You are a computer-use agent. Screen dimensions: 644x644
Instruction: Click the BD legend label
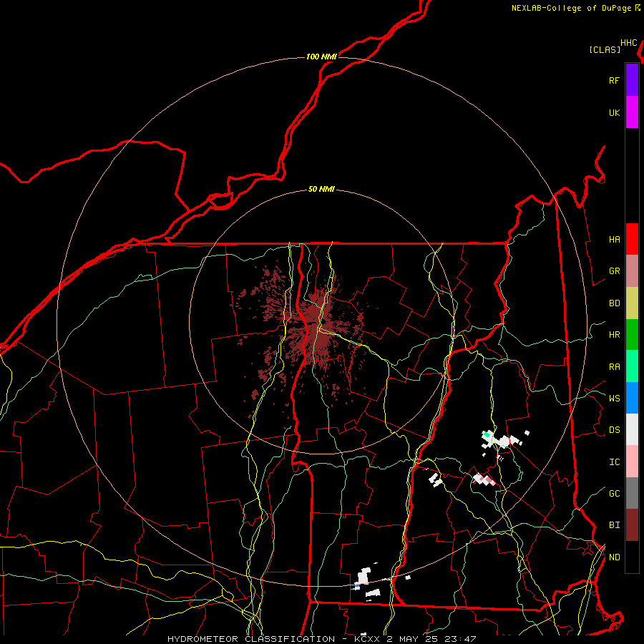tap(614, 303)
